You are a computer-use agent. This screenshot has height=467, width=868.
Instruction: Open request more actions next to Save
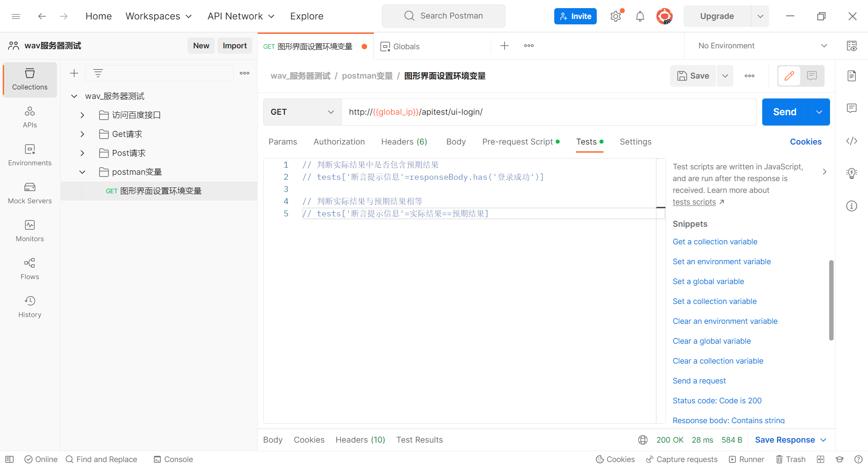[x=750, y=76]
